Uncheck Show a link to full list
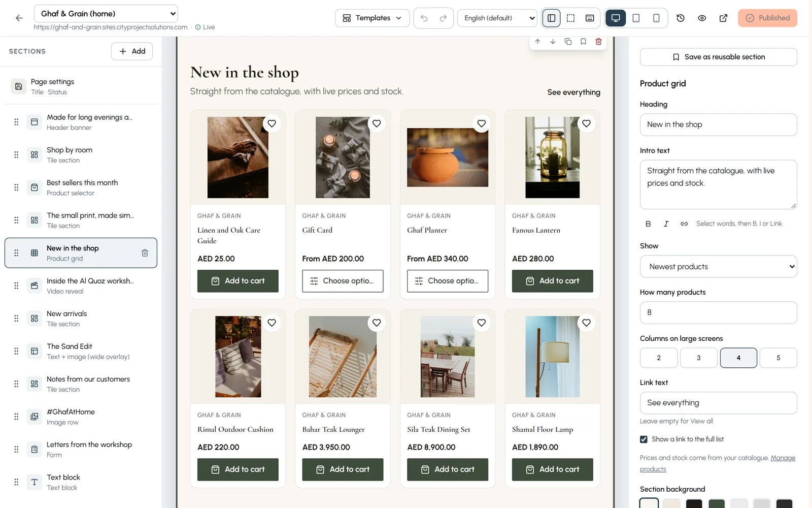The image size is (812, 508). (x=644, y=439)
